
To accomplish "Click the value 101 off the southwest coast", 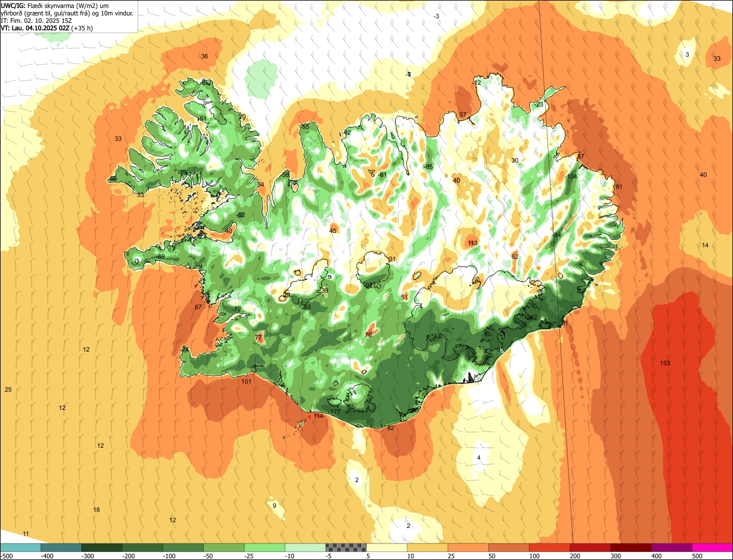I will pos(246,382).
